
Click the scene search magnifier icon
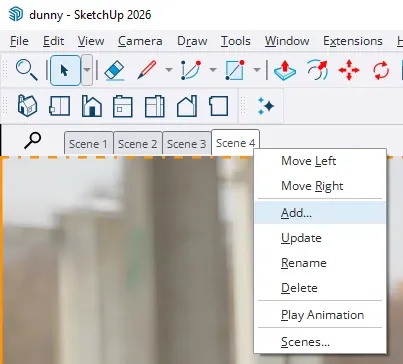[32, 140]
